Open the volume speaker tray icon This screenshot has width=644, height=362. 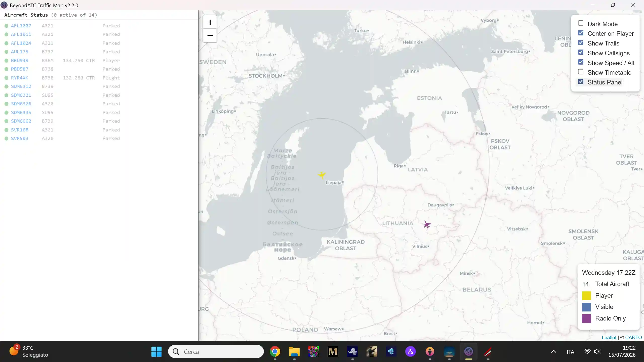coord(597,351)
